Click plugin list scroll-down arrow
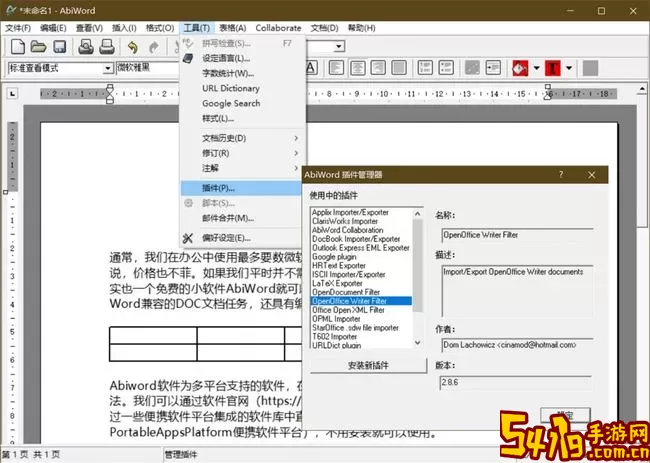The height and width of the screenshot is (463, 650). pos(417,342)
